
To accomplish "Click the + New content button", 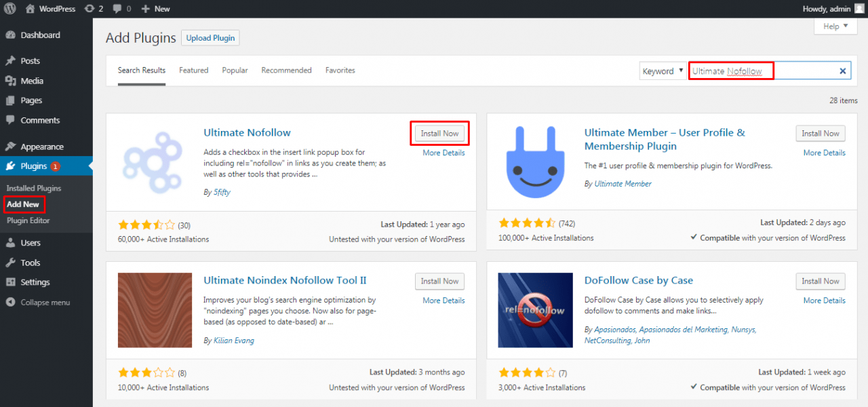I will [x=156, y=9].
